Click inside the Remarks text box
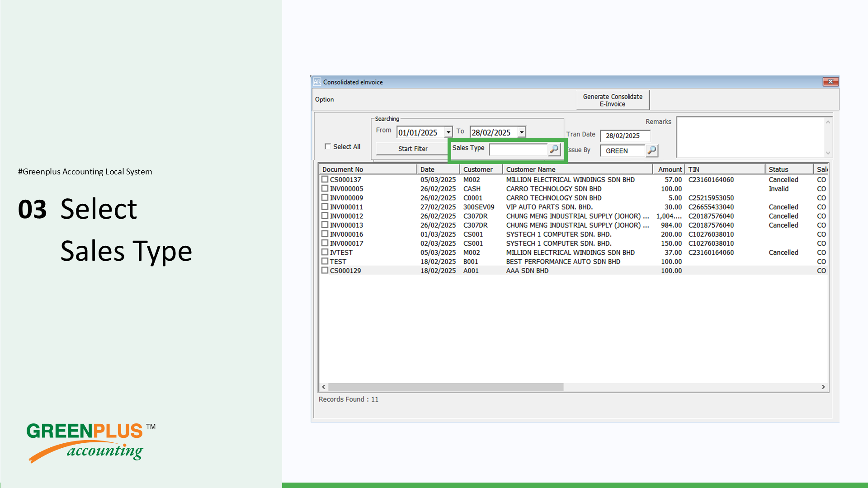868x488 pixels. (x=750, y=137)
